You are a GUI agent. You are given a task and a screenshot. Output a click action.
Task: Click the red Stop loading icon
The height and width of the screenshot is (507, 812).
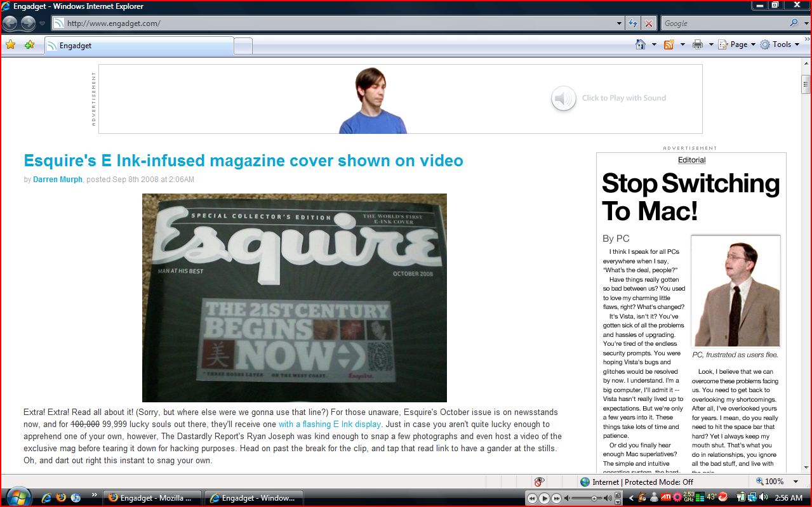pos(648,23)
